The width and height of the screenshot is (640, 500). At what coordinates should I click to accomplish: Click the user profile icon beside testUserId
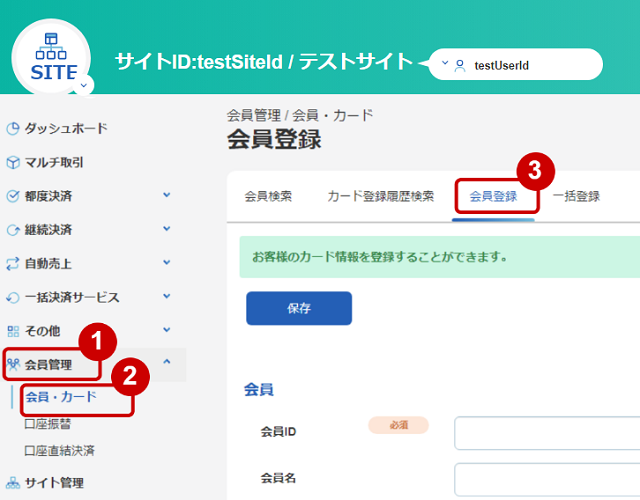click(x=460, y=65)
